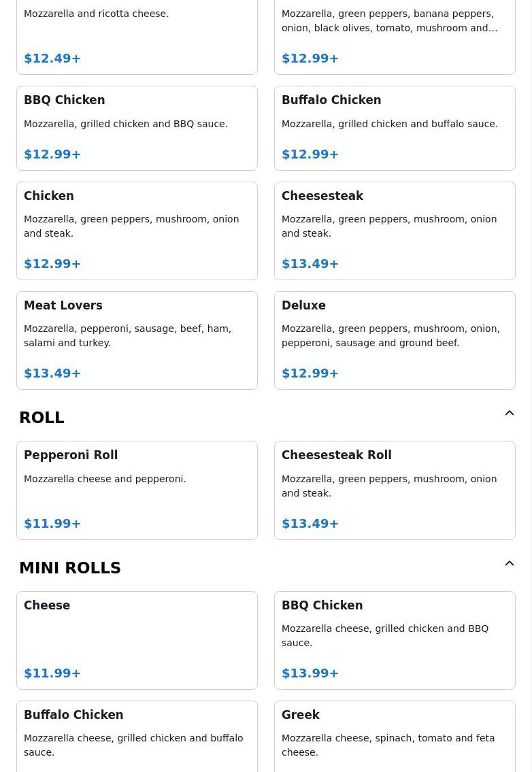Open the Deluxe pizza item
This screenshot has height=772, width=532.
[x=395, y=340]
